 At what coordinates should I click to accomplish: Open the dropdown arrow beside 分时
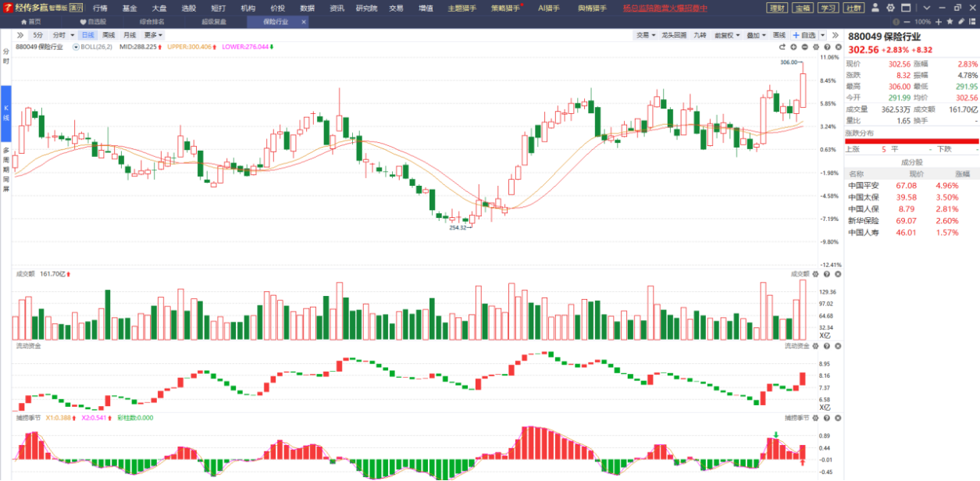73,35
